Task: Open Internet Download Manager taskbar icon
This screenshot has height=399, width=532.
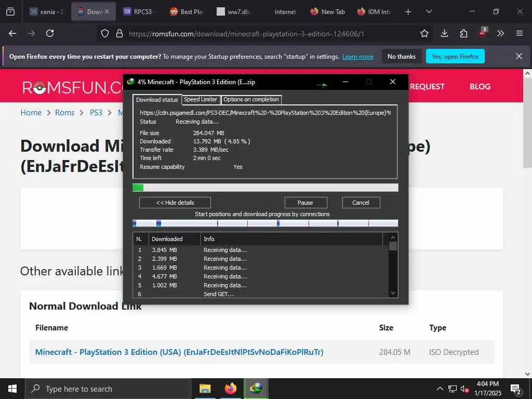Action: [256, 389]
